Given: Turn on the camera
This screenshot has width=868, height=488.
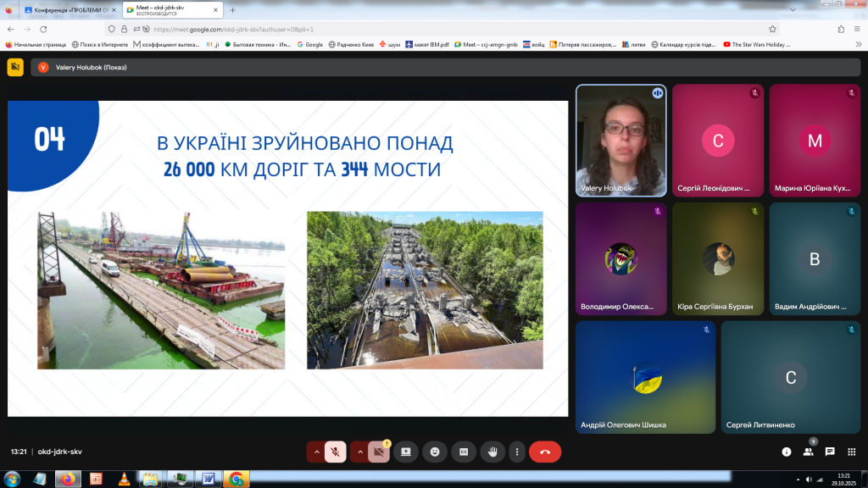Looking at the screenshot, I should (x=379, y=452).
